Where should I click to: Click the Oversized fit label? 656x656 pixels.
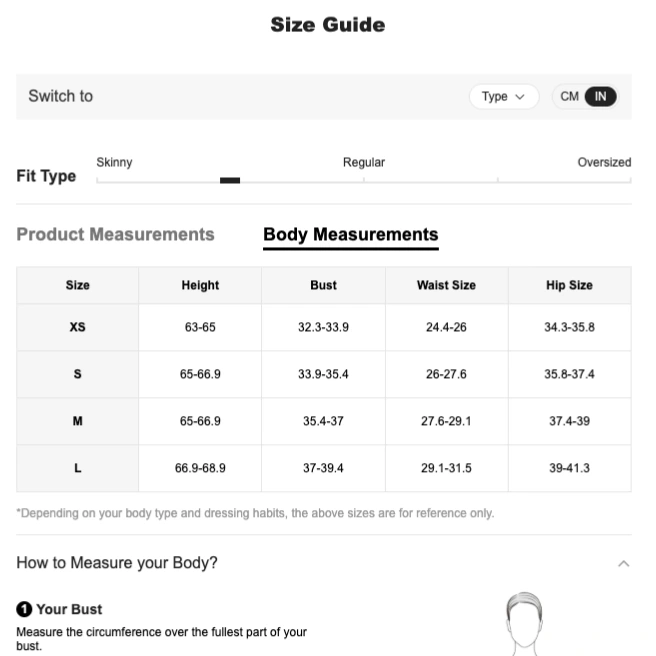(x=604, y=162)
